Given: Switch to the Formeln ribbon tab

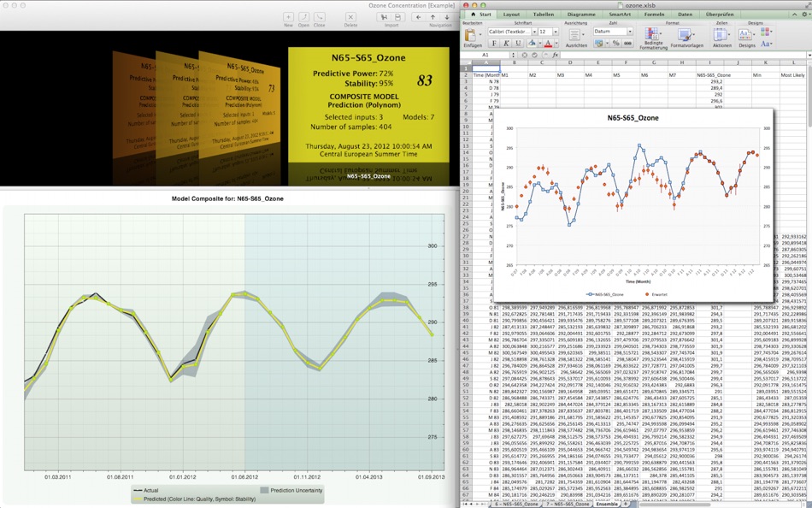Looking at the screenshot, I should tap(654, 15).
